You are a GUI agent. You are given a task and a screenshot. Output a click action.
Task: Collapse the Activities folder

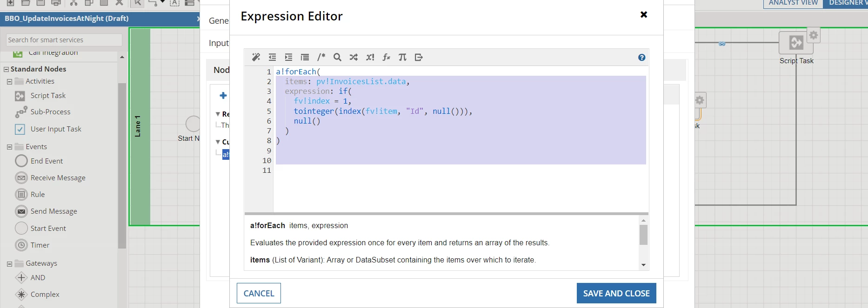point(9,82)
